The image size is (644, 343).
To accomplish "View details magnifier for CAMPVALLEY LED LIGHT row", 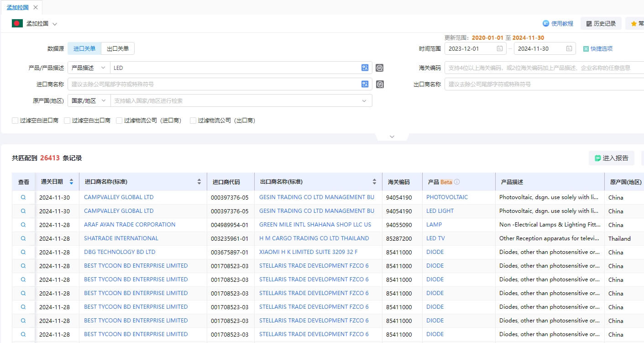I will (x=23, y=211).
